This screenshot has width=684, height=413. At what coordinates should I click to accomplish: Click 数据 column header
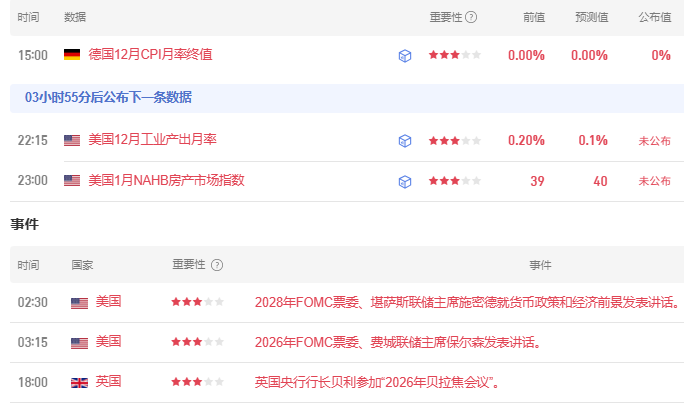tap(75, 17)
